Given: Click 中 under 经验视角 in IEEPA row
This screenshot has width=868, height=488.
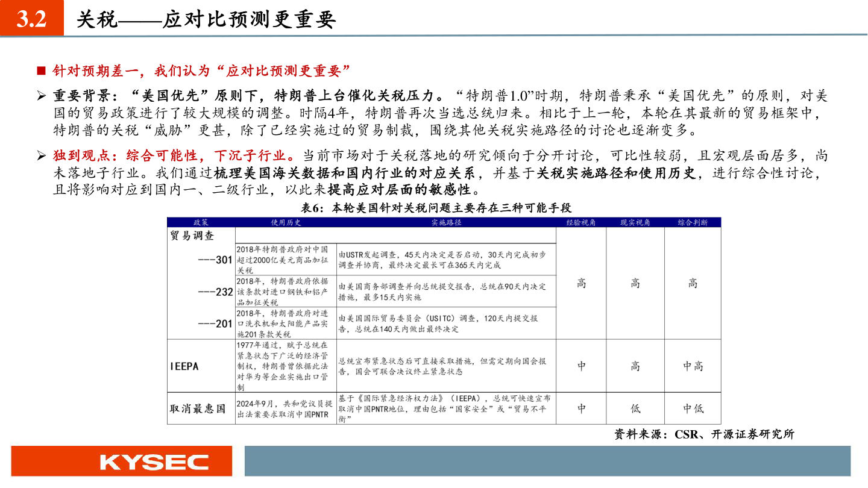Looking at the screenshot, I should tap(581, 366).
